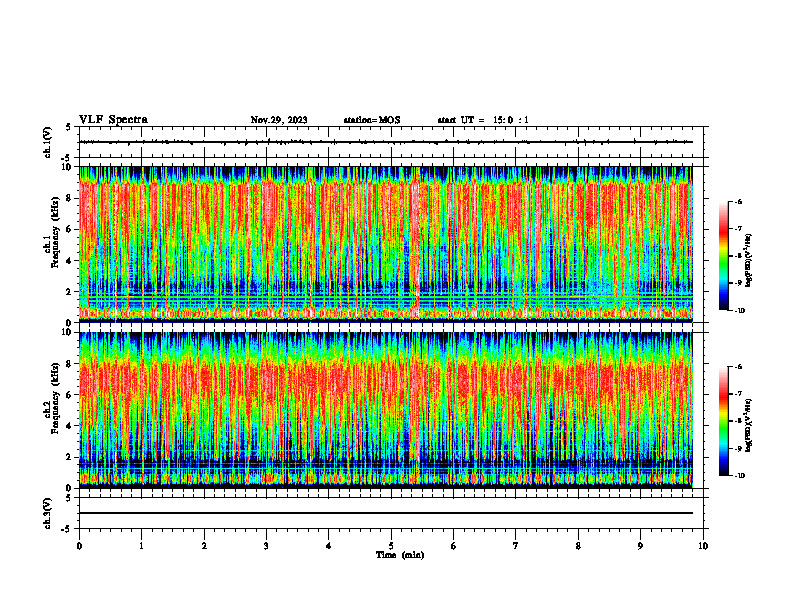Select the "start UT = 15:0 :1" text
The width and height of the screenshot is (792, 612).
483,120
